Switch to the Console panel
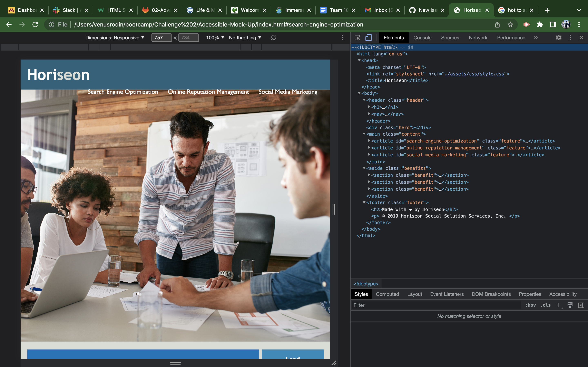 (x=422, y=38)
